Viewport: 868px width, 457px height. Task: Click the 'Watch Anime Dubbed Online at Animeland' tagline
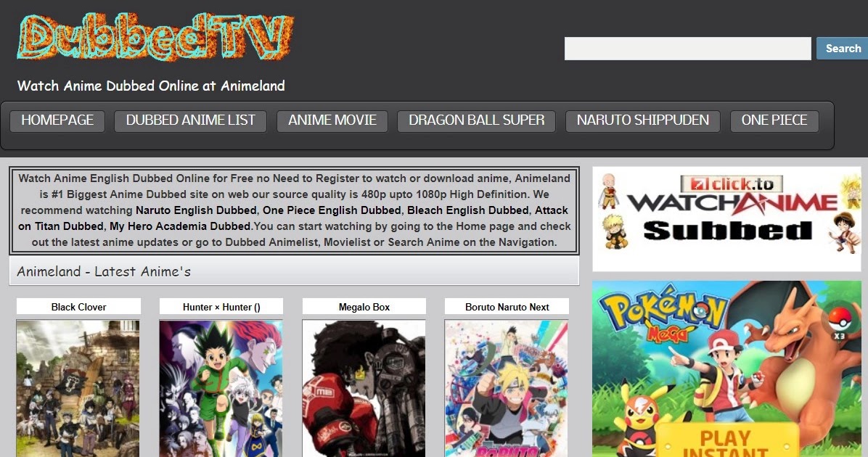tap(151, 86)
